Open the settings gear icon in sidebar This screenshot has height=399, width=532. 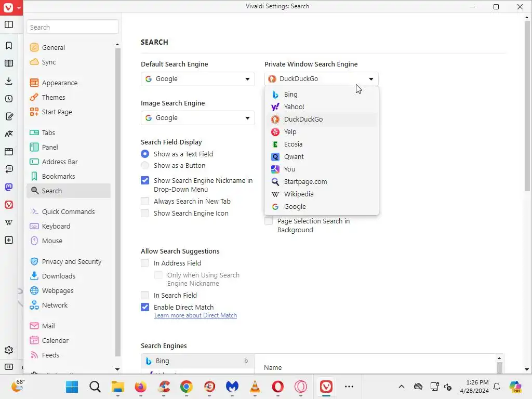tap(9, 350)
